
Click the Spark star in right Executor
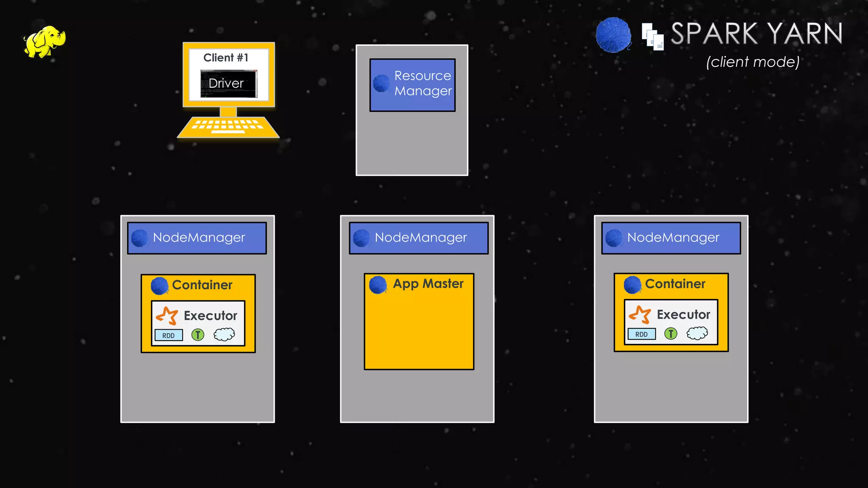tap(640, 314)
